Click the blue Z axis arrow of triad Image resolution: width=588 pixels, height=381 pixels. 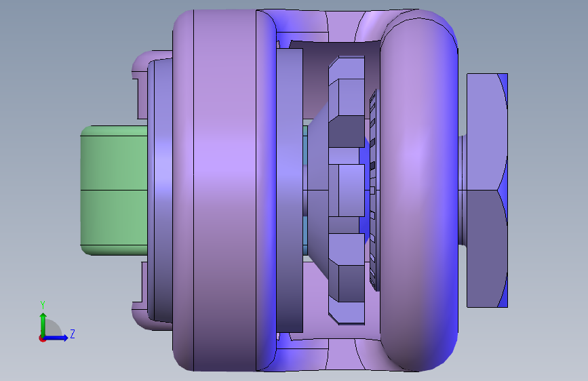tap(57, 338)
